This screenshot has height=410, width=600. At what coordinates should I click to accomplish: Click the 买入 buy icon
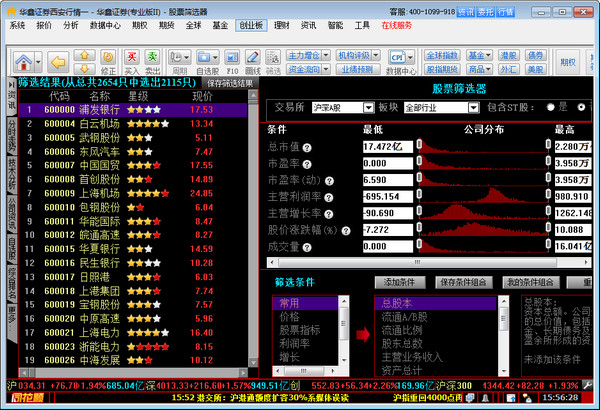pyautogui.click(x=132, y=57)
